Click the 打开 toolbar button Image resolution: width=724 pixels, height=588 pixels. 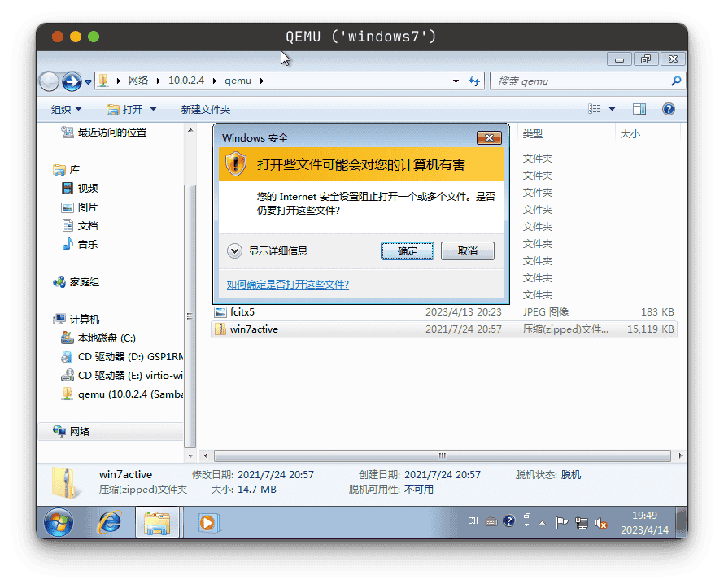coord(124,109)
